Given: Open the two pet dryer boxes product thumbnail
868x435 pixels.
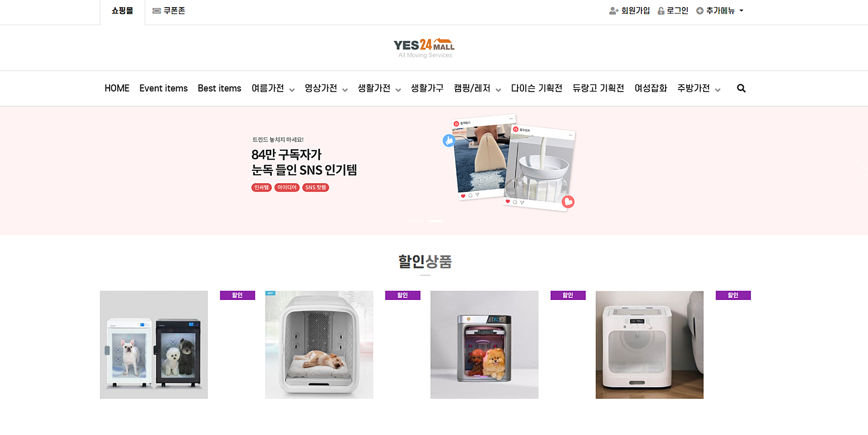Looking at the screenshot, I should click(x=154, y=345).
